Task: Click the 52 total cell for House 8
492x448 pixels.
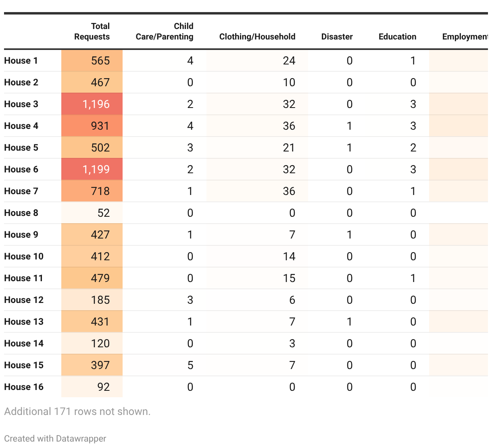Action: pos(103,213)
